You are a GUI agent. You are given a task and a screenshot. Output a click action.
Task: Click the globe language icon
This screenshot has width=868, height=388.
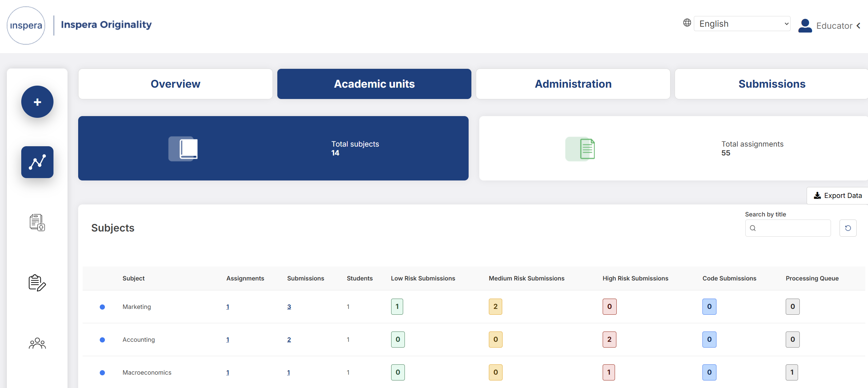687,23
